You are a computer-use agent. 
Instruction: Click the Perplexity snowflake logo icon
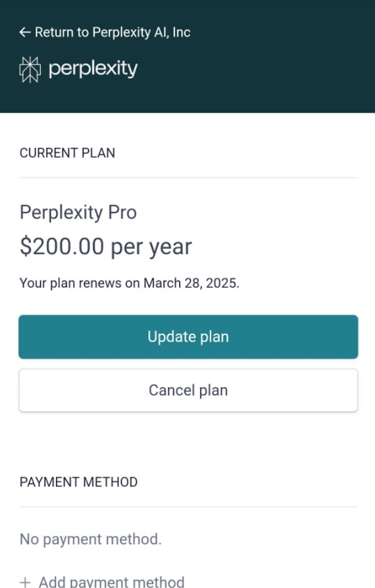pyautogui.click(x=30, y=70)
